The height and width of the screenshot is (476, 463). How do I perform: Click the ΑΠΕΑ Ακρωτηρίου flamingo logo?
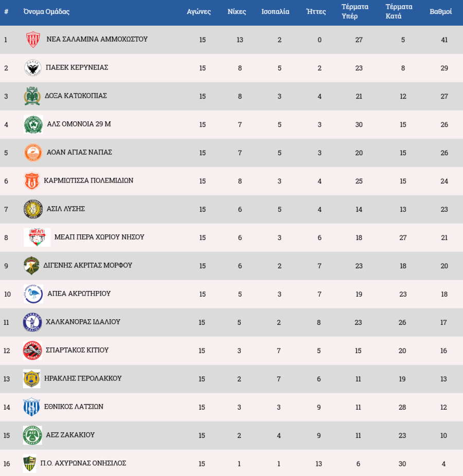click(x=33, y=294)
